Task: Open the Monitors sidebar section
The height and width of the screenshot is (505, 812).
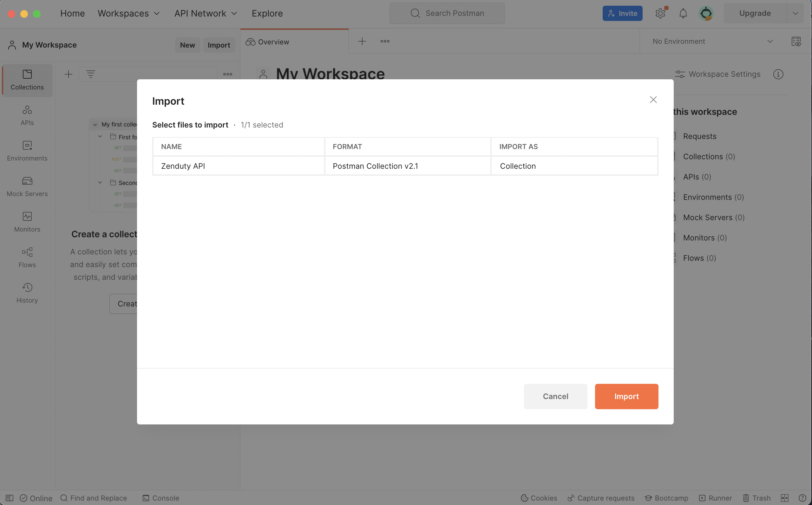Action: (x=27, y=222)
